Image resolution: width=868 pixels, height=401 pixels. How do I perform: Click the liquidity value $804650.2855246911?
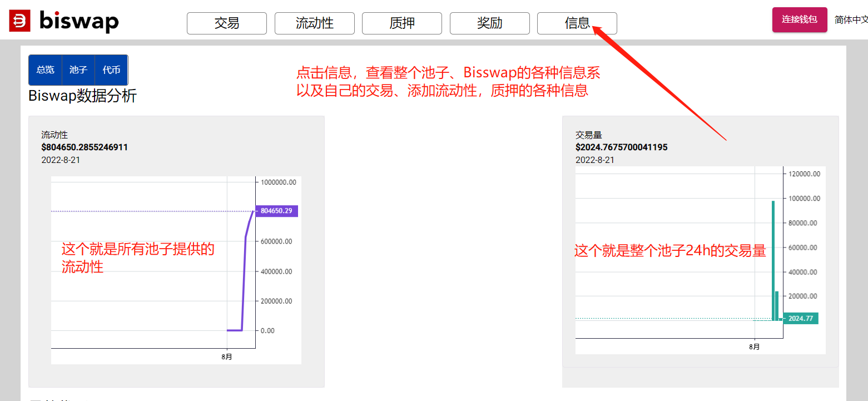click(85, 147)
